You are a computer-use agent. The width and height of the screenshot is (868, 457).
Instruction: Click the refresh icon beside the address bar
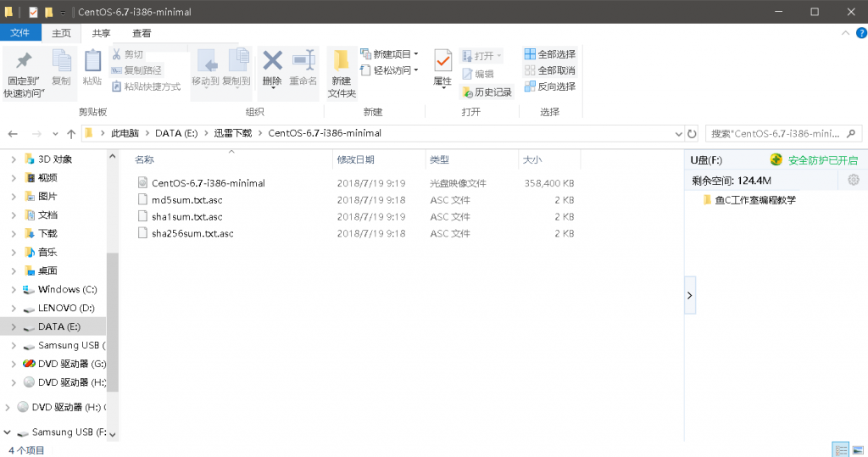click(692, 134)
